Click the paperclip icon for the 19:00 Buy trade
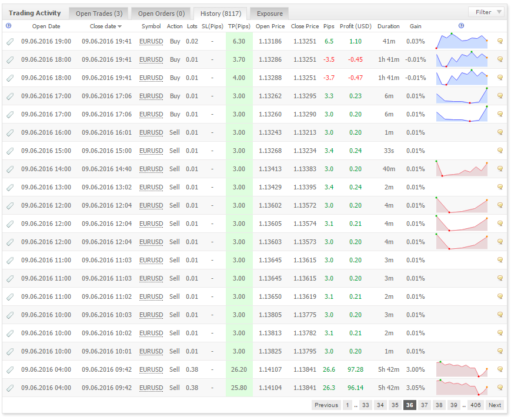The height and width of the screenshot is (420, 511). pyautogui.click(x=10, y=41)
